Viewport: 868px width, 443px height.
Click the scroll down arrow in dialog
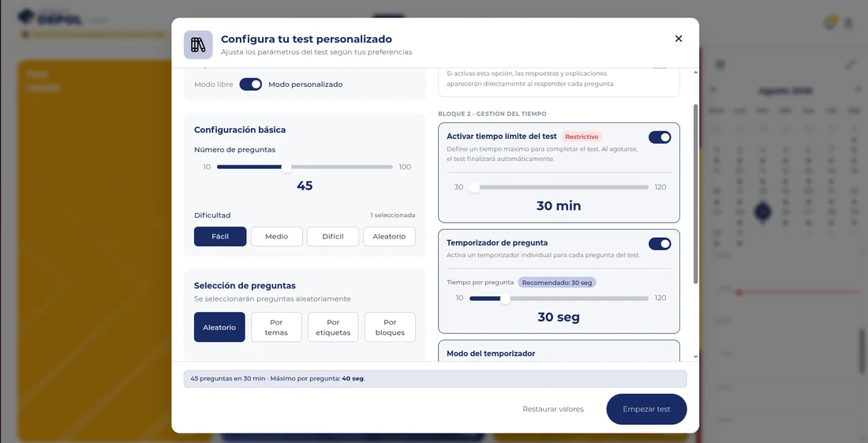click(x=696, y=357)
